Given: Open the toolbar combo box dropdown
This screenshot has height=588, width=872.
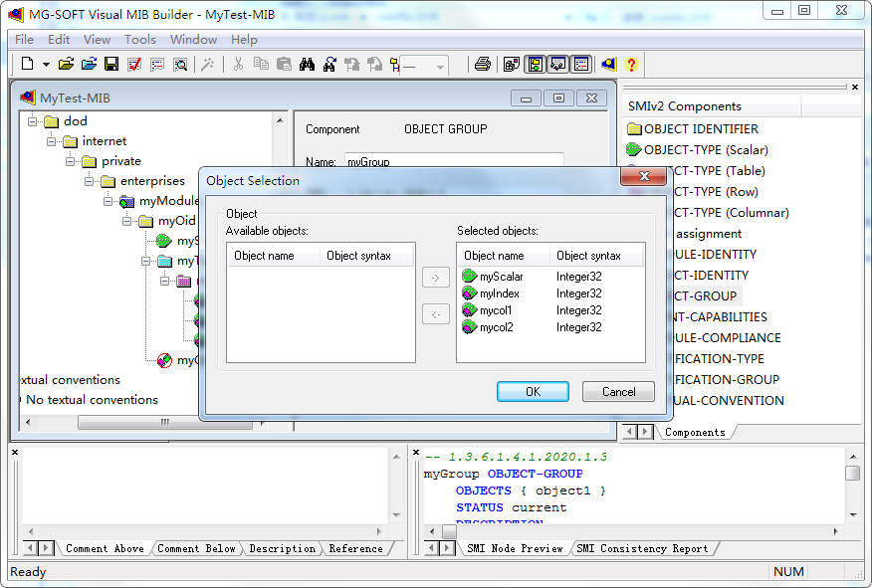Looking at the screenshot, I should click(x=440, y=65).
